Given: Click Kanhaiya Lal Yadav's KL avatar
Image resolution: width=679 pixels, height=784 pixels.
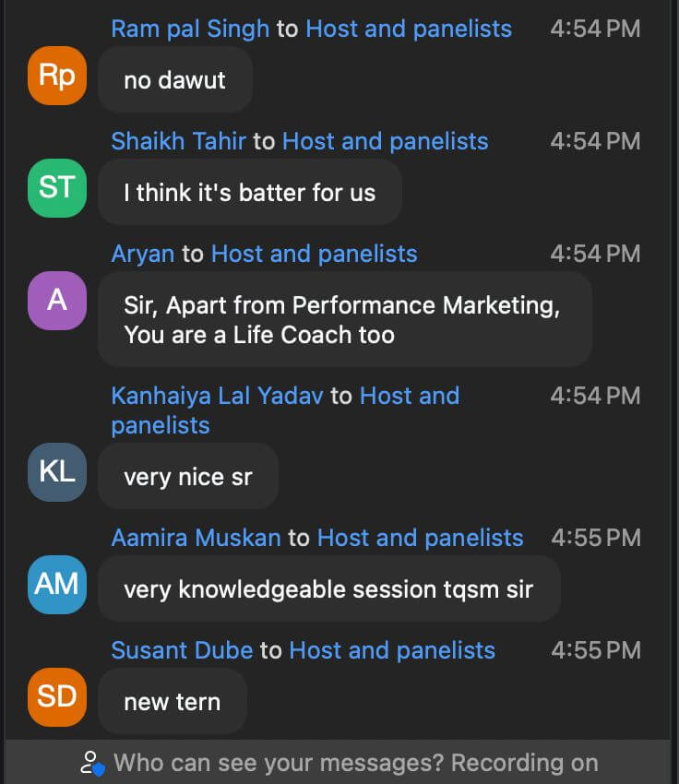Looking at the screenshot, I should click(x=57, y=472).
